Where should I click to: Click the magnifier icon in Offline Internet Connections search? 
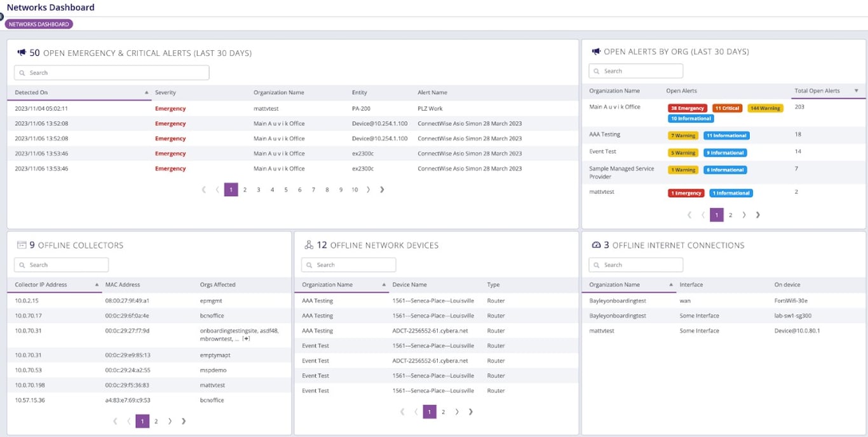[596, 265]
